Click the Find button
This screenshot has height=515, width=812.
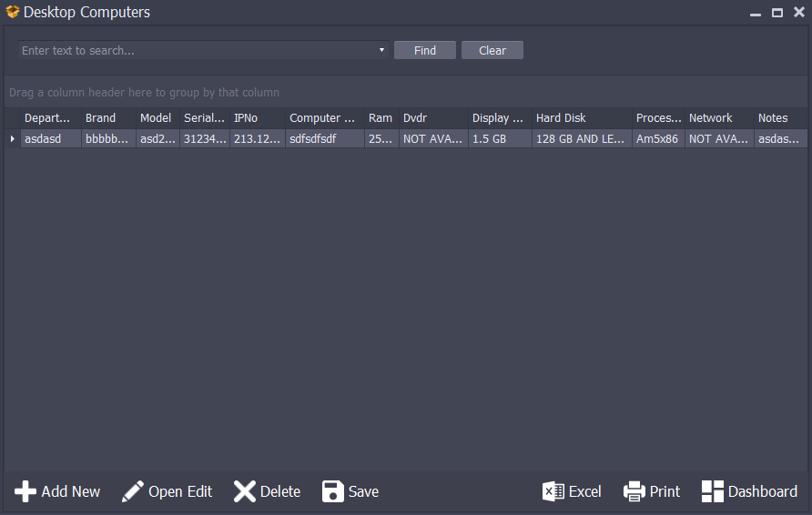(x=424, y=50)
